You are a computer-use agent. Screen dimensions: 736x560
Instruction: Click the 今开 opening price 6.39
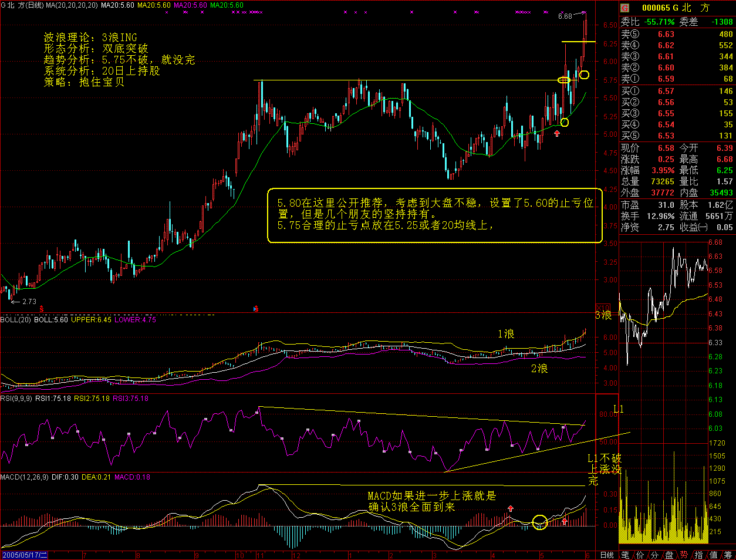pos(725,148)
